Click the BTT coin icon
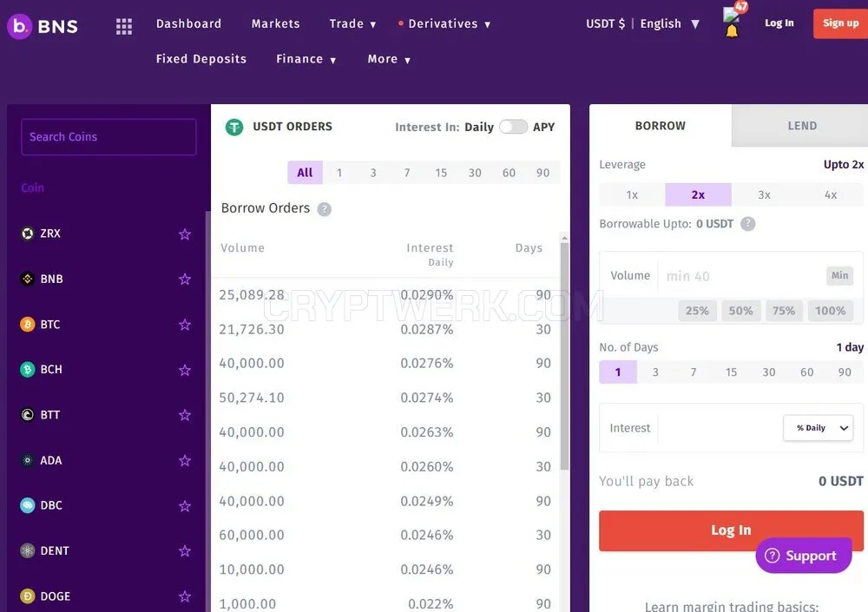The image size is (868, 612). [27, 414]
